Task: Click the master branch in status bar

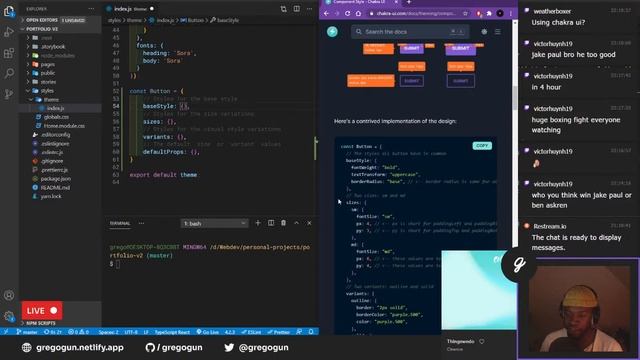Action: [27, 332]
